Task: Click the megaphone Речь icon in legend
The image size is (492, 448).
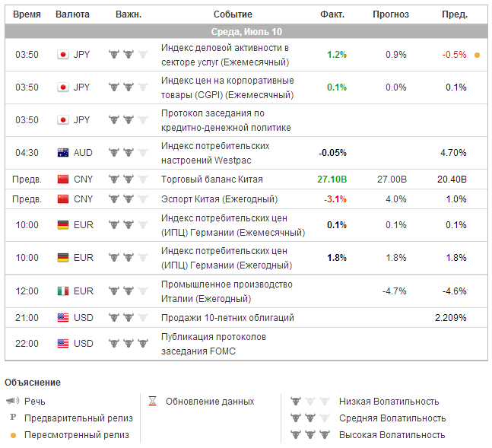Action: (11, 402)
